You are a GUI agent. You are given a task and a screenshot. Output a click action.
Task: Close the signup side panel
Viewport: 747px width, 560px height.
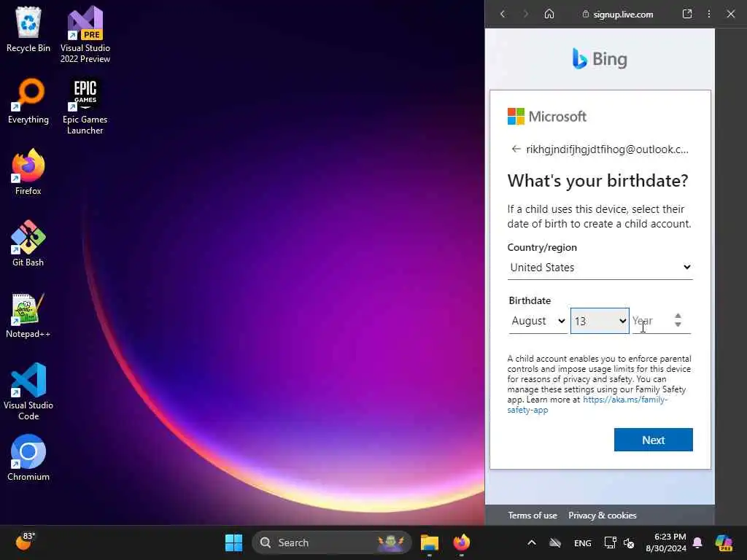point(731,14)
